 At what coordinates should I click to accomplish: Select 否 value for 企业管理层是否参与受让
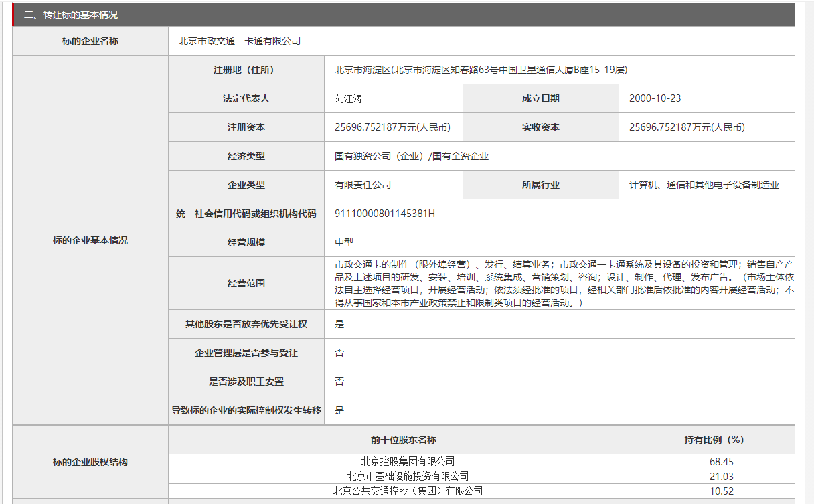339,353
